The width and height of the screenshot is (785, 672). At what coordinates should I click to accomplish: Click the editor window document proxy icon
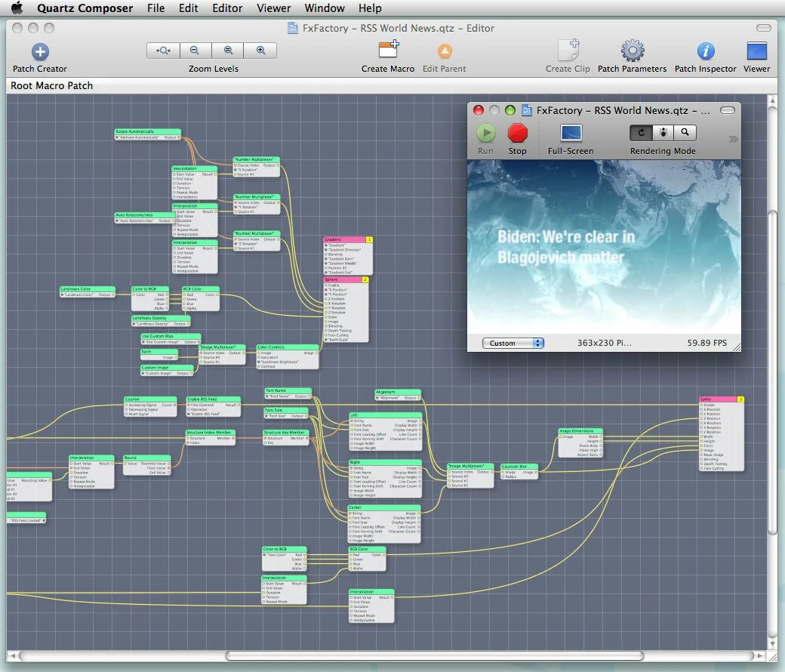[x=293, y=28]
